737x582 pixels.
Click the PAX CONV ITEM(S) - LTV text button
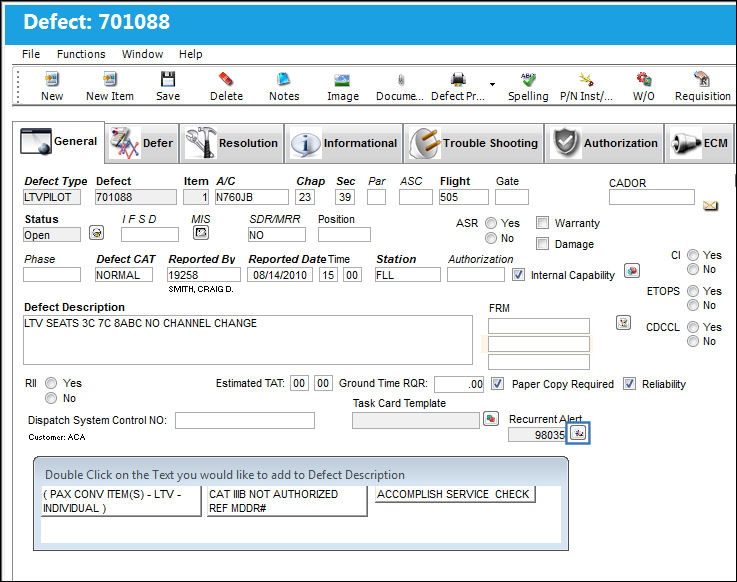click(x=121, y=501)
